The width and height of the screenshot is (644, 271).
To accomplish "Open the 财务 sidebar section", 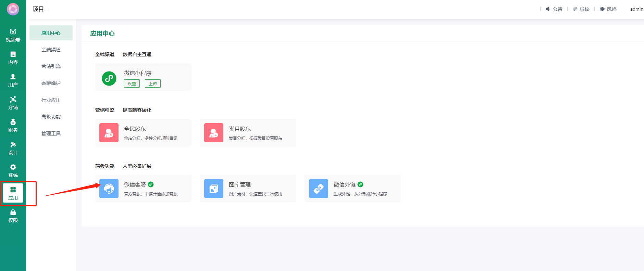I will click(13, 126).
